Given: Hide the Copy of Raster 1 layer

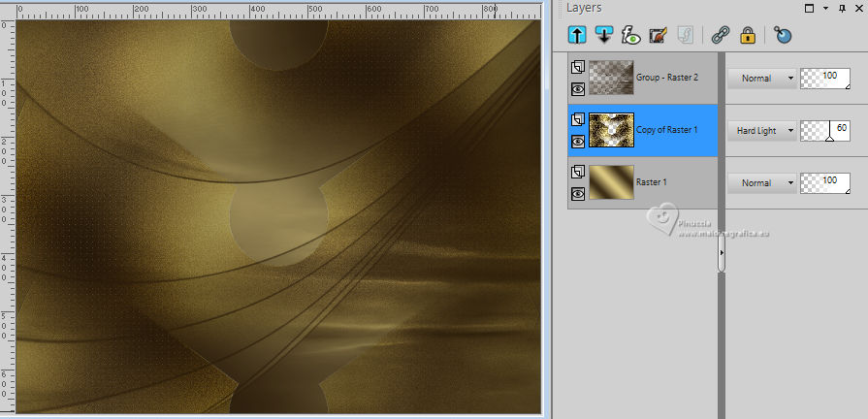Looking at the screenshot, I should (x=578, y=142).
